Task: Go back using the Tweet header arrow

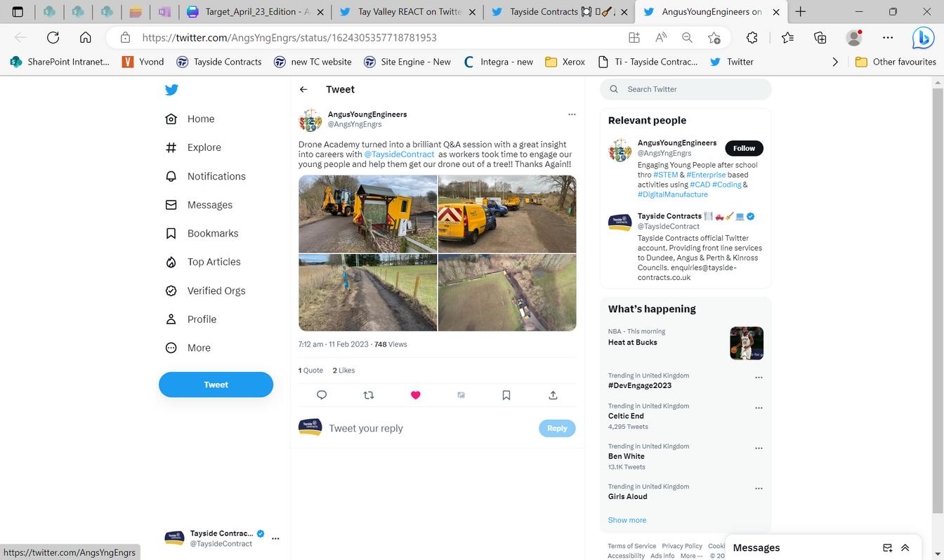Action: 303,89
